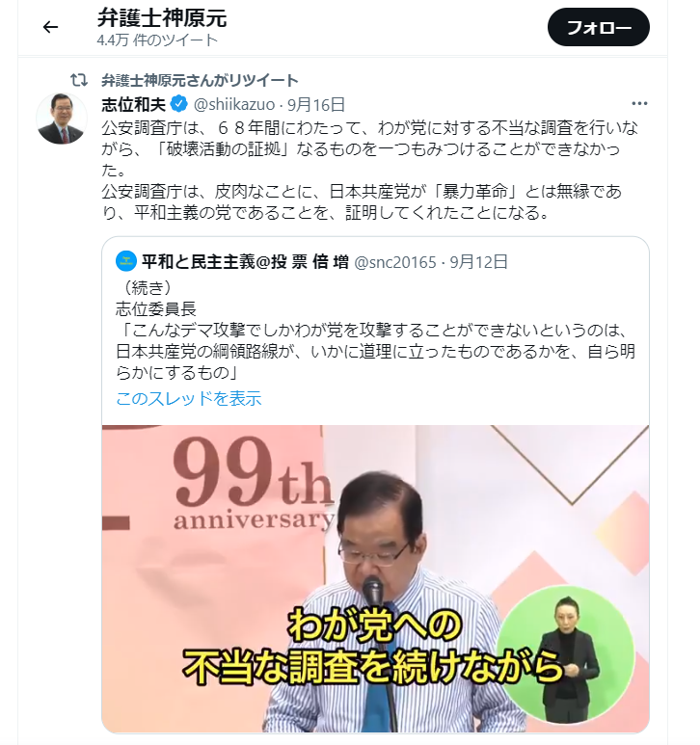Viewport: 700px width, 745px height.
Task: Click このスレッドを表示 link
Action: [189, 398]
